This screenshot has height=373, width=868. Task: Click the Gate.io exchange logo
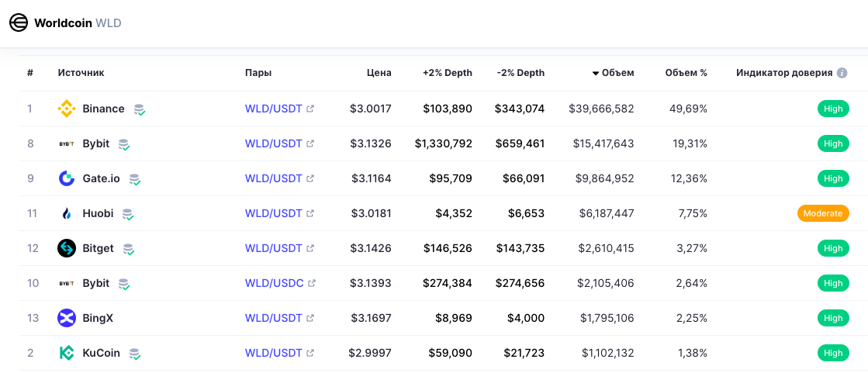point(67,179)
